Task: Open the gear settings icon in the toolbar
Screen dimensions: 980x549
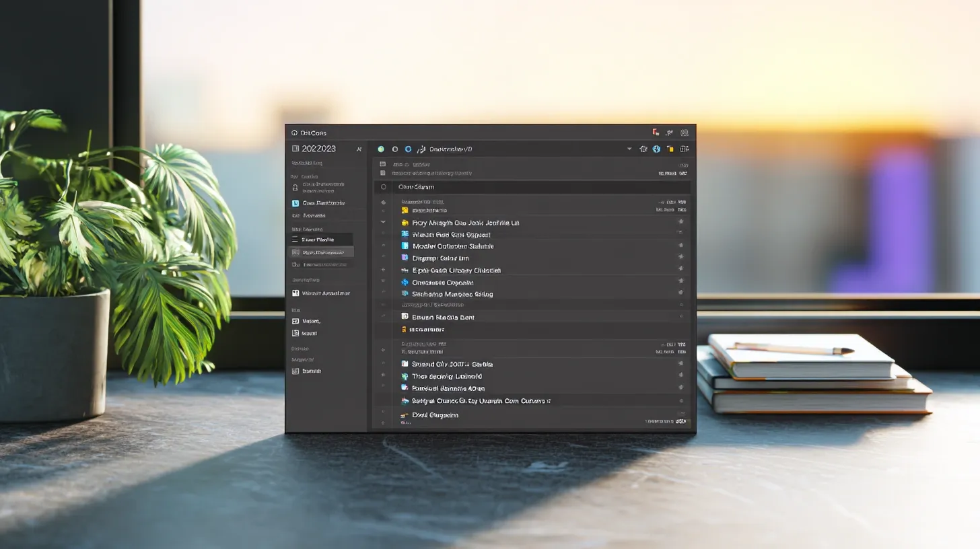Action: tap(643, 149)
